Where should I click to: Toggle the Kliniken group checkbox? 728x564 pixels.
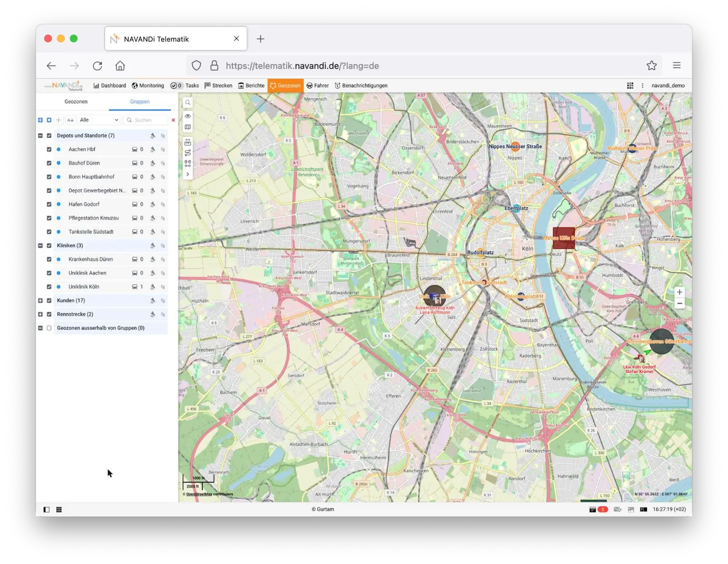49,246
